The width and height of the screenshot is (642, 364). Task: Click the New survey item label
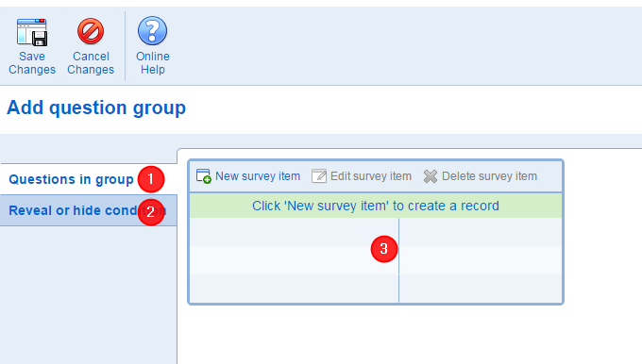click(x=258, y=176)
